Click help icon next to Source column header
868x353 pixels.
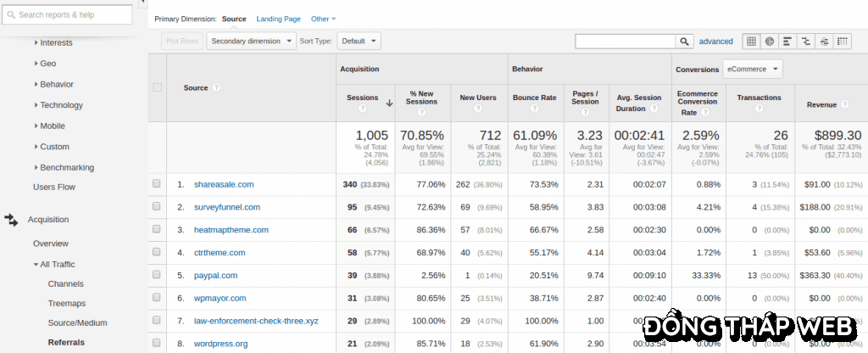pos(216,87)
